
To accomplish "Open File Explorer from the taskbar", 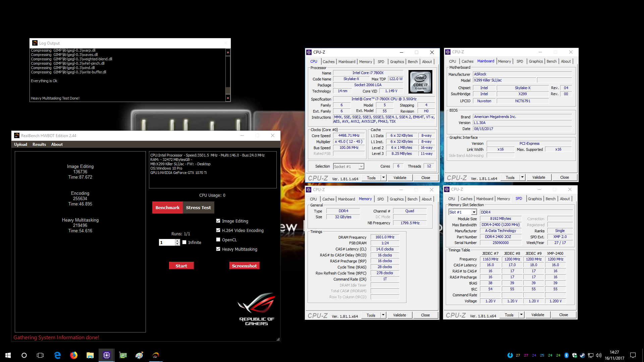I will (x=90, y=355).
